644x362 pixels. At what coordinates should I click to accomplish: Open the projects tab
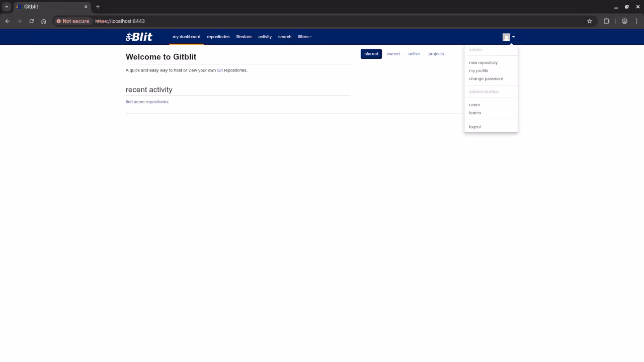pos(436,54)
